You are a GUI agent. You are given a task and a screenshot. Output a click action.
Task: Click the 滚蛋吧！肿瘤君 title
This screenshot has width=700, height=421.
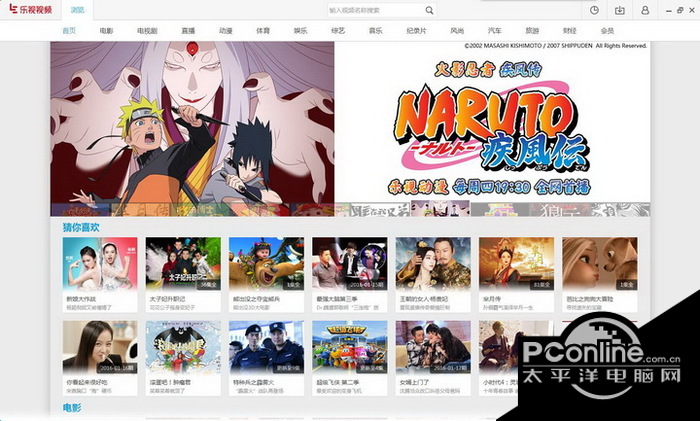170,382
